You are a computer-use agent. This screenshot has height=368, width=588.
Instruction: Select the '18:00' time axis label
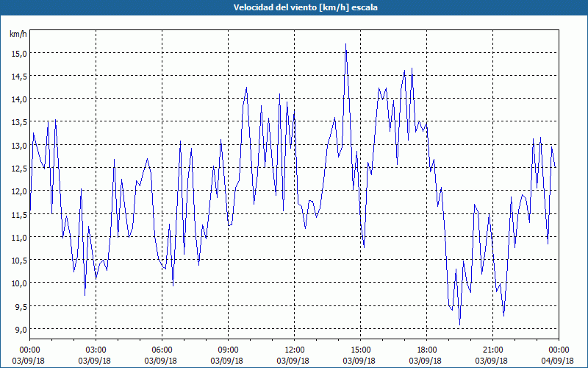pos(427,350)
